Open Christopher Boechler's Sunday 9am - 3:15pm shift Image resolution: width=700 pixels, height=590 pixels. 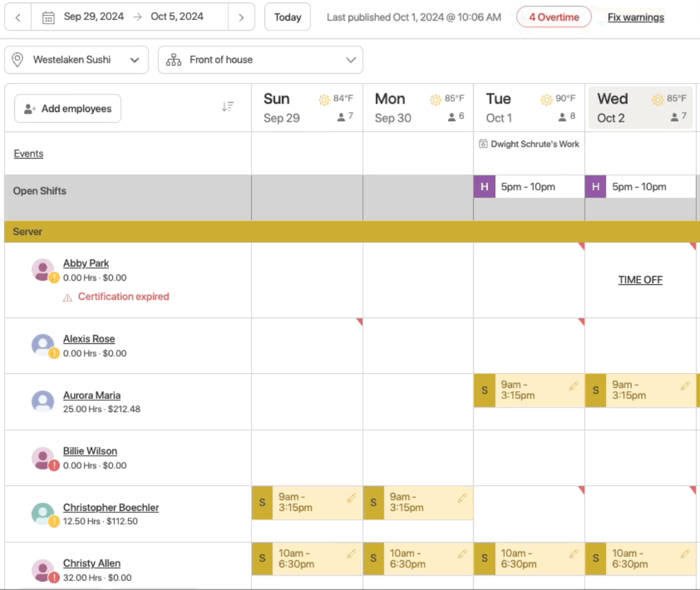[x=307, y=503]
